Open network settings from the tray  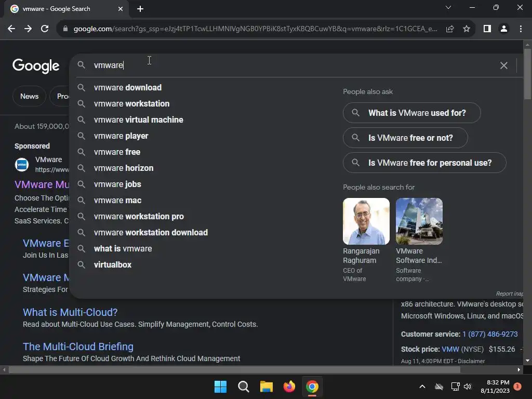coord(455,387)
